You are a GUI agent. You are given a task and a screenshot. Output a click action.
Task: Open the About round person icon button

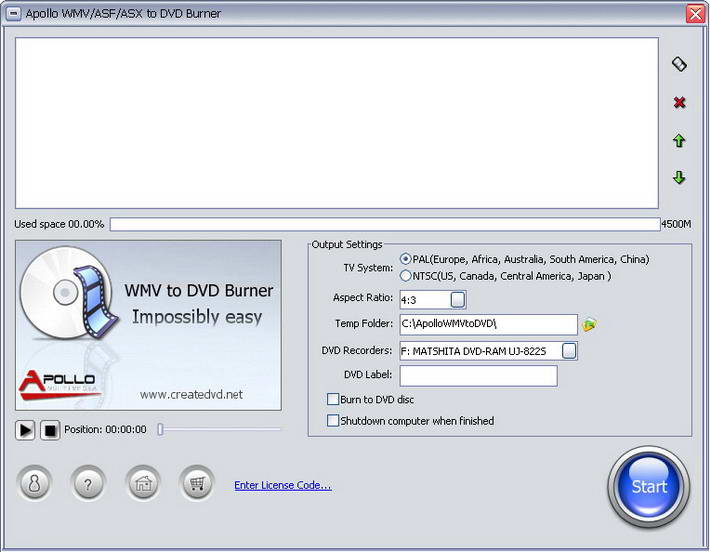pos(34,483)
